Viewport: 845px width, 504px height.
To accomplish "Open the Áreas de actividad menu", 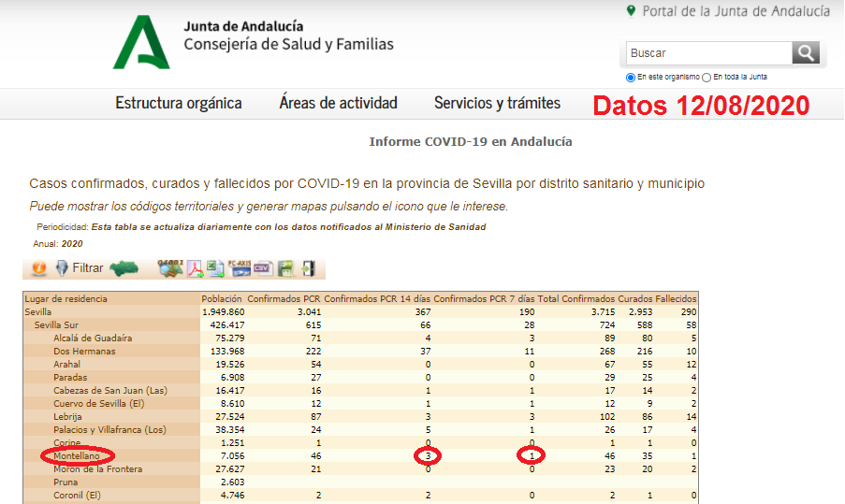I will (338, 103).
